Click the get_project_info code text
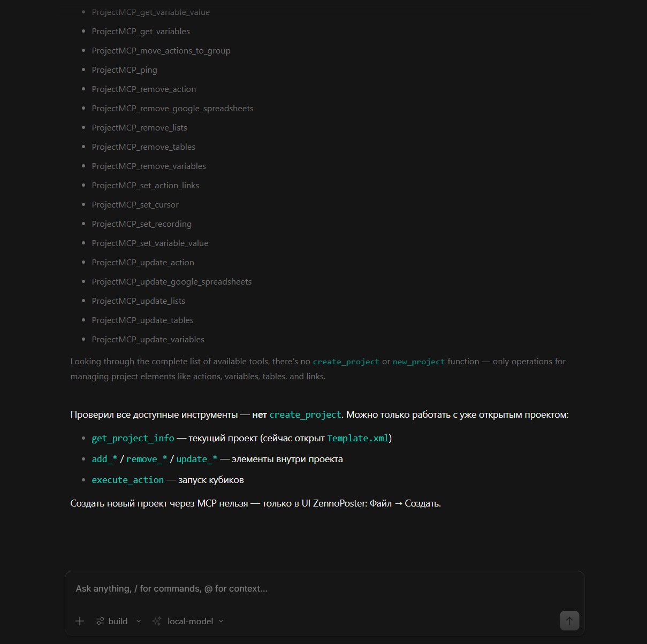The image size is (647, 644). pyautogui.click(x=133, y=438)
